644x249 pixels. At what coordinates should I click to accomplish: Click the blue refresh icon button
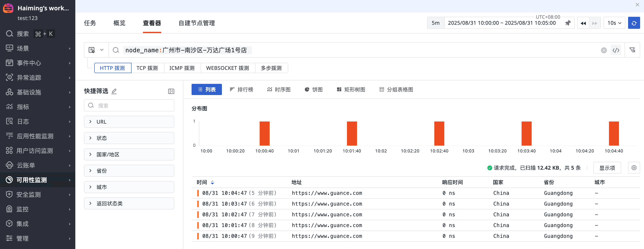click(x=633, y=23)
